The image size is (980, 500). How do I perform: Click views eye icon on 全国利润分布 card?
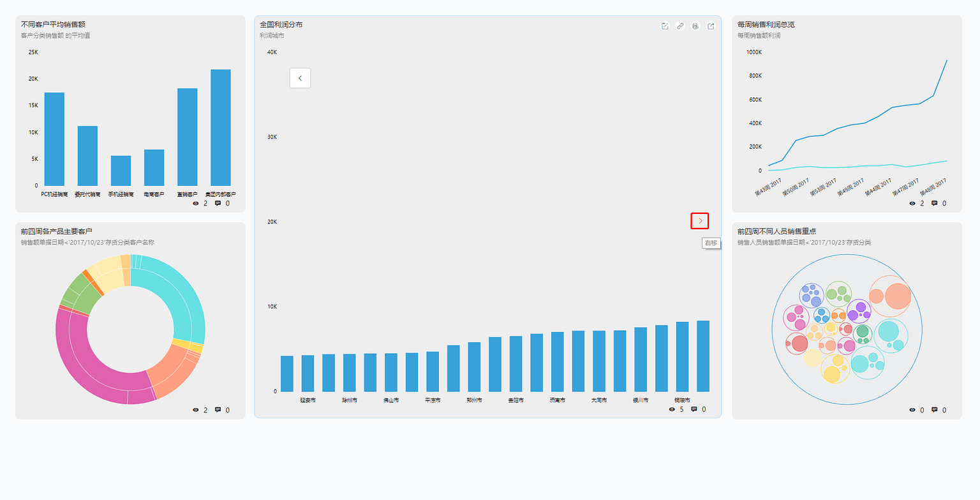click(x=672, y=409)
